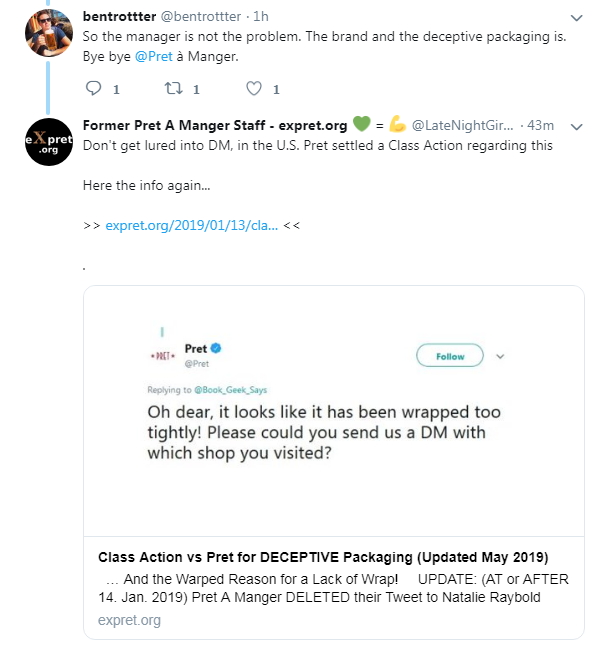Open the @Book_Geek_Says reply mention
615x649 pixels.
click(x=234, y=389)
